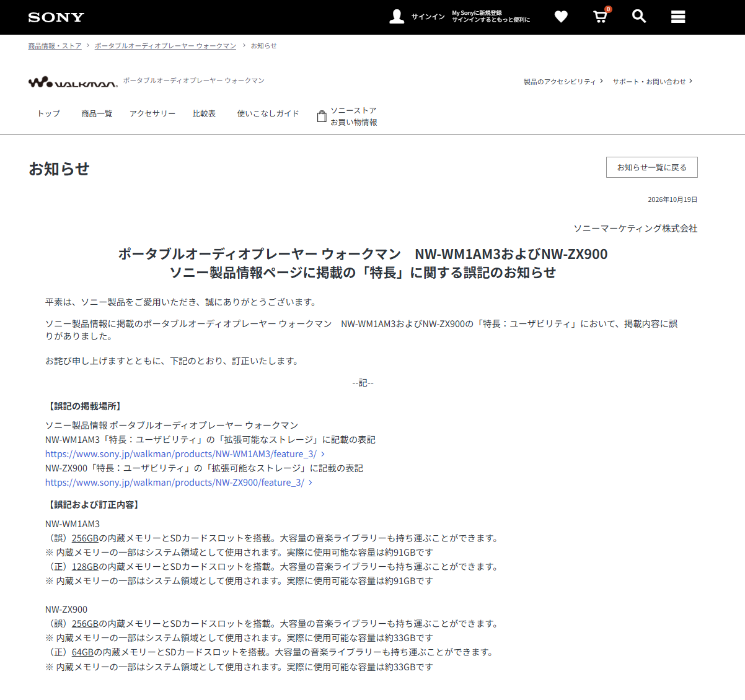Open the favorites heart icon
This screenshot has width=745, height=700.
[x=561, y=17]
